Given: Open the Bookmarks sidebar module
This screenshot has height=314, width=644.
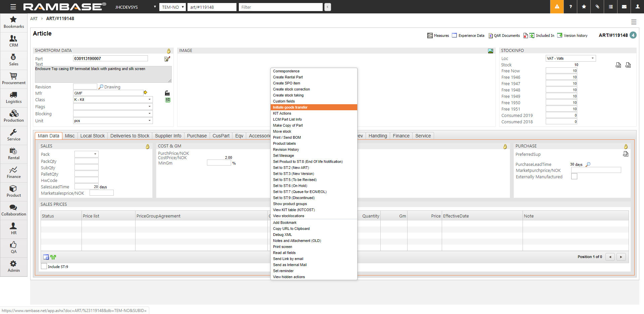Looking at the screenshot, I should pyautogui.click(x=13, y=22).
